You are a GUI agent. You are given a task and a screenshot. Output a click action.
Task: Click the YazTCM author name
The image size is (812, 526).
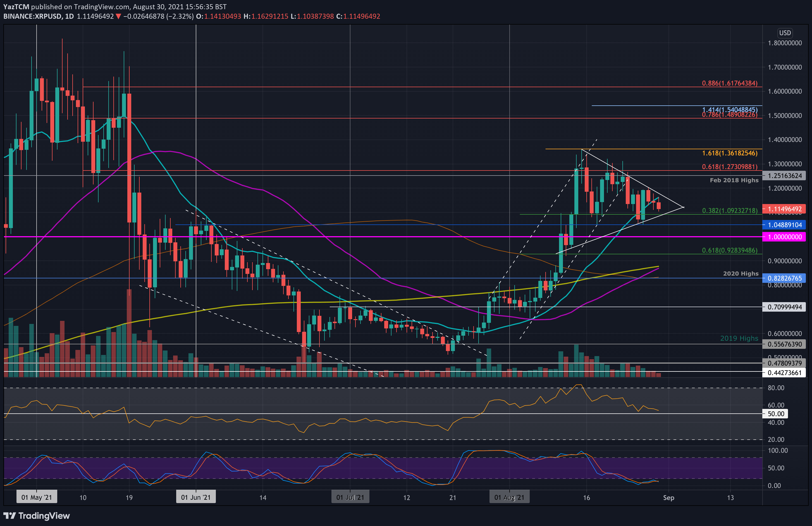point(16,7)
